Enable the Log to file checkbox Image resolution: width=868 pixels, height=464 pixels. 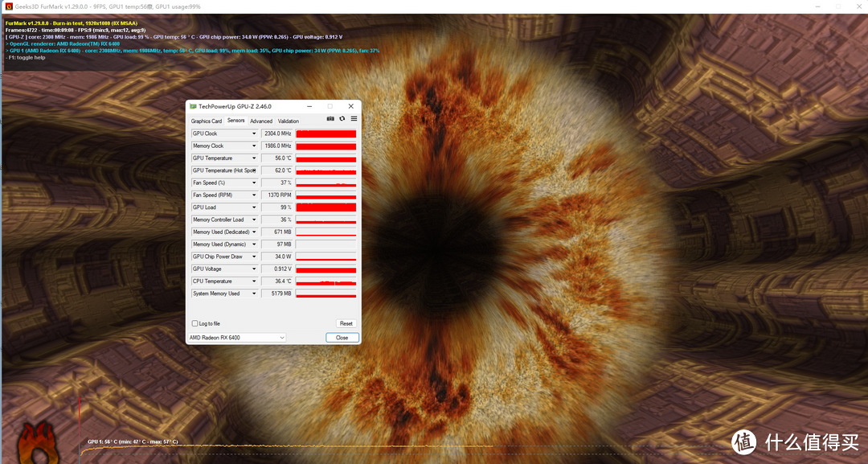194,323
